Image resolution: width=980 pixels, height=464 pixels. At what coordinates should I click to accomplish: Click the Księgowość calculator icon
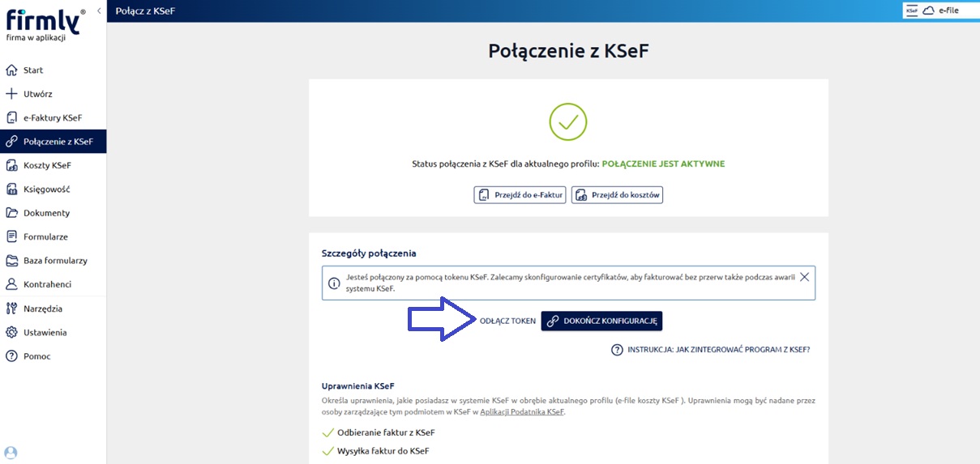[x=11, y=189]
